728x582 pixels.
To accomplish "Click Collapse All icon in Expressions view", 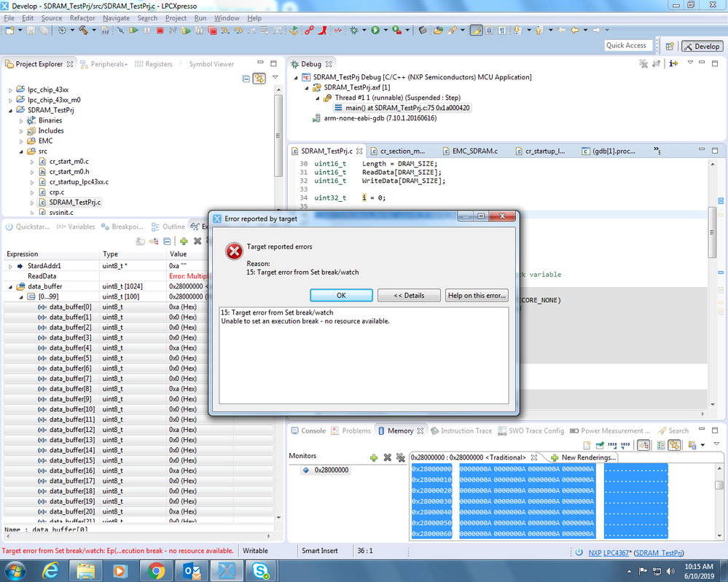I will point(167,241).
